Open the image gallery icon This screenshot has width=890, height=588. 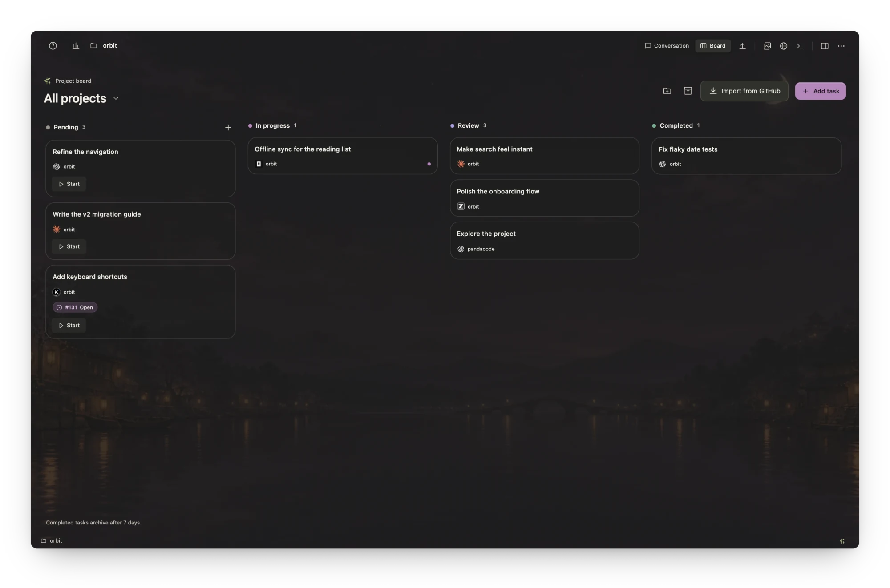click(767, 46)
